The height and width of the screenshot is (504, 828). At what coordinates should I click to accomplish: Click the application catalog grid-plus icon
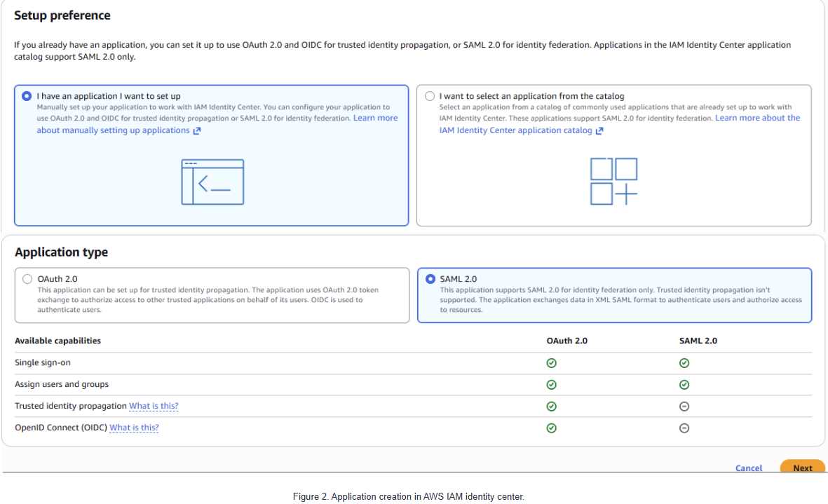coord(613,181)
